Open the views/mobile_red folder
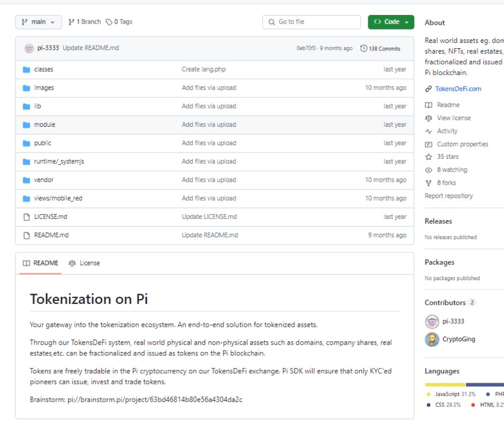This screenshot has height=423, width=504. (58, 199)
